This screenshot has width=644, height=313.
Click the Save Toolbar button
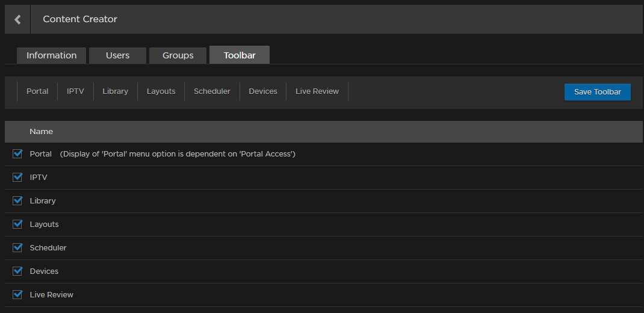[597, 92]
